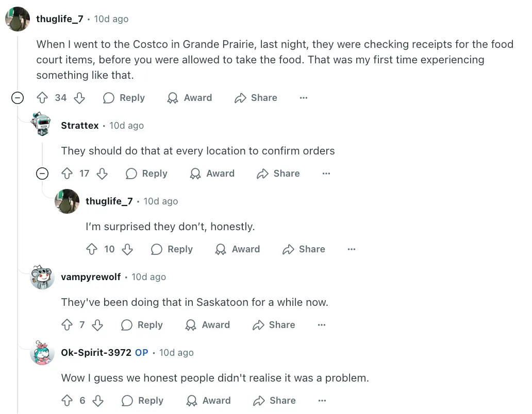Downvote the comment with 34 points
This screenshot has height=414, width=532.
point(79,98)
